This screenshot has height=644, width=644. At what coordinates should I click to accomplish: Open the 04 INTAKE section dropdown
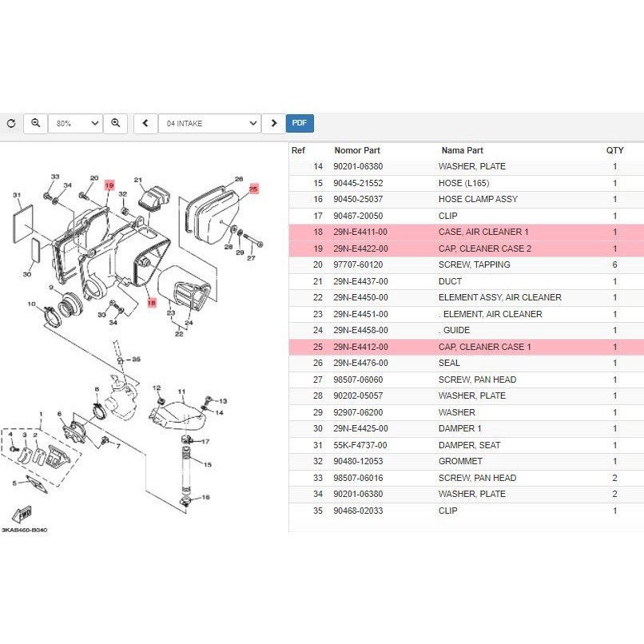[210, 124]
